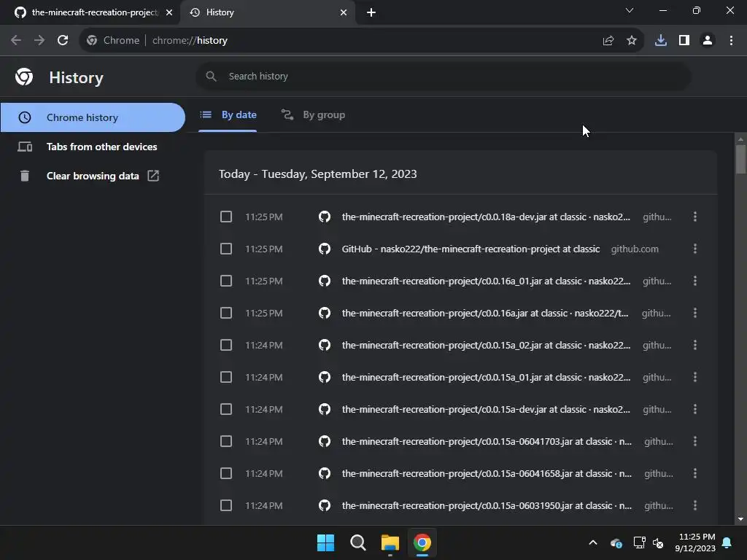Open Chrome downloads icon

tap(661, 41)
